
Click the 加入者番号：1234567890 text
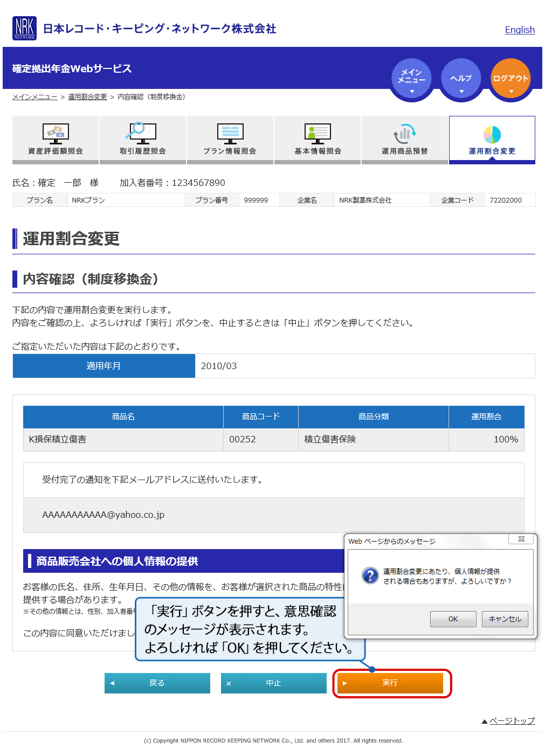point(172,183)
